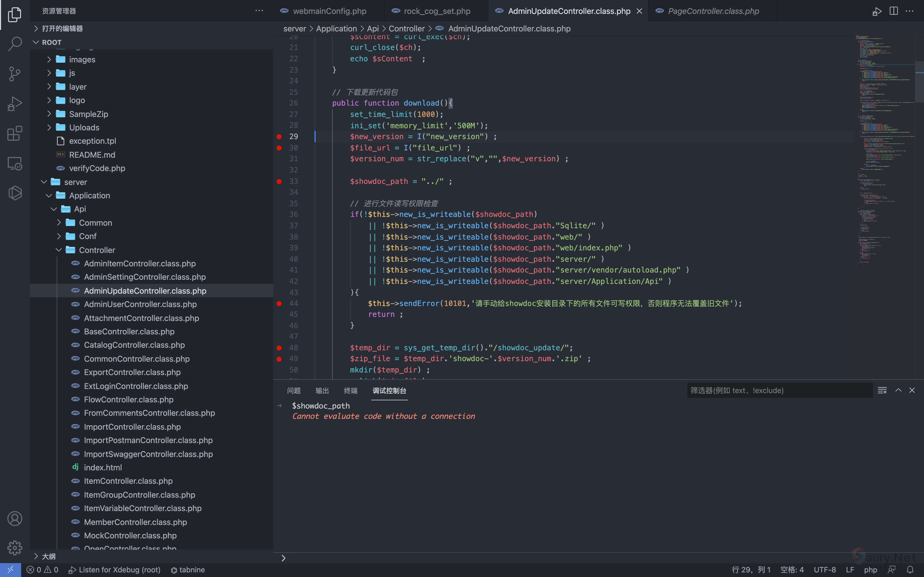
Task: Click the debug console filter input
Action: 779,391
